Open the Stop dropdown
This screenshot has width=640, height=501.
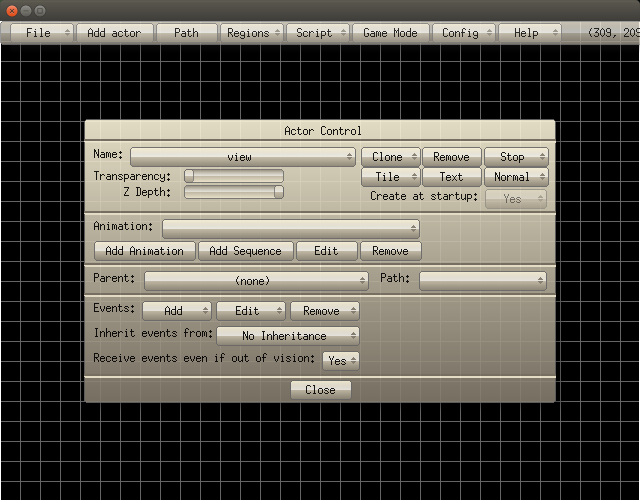516,157
